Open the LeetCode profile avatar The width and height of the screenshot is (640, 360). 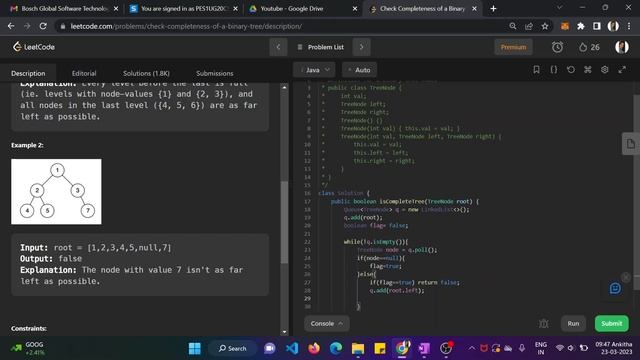pyautogui.click(x=622, y=47)
